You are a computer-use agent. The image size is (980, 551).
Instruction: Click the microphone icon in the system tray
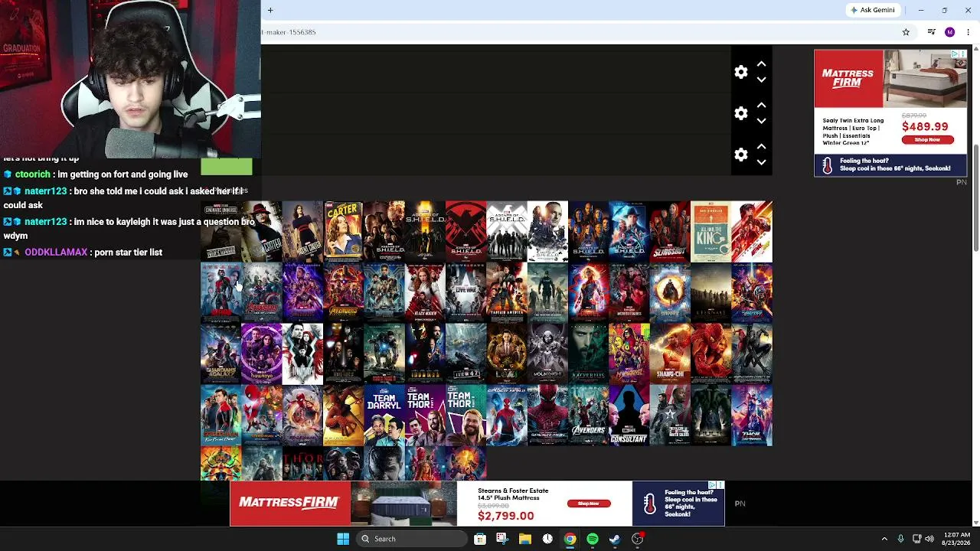pyautogui.click(x=900, y=539)
